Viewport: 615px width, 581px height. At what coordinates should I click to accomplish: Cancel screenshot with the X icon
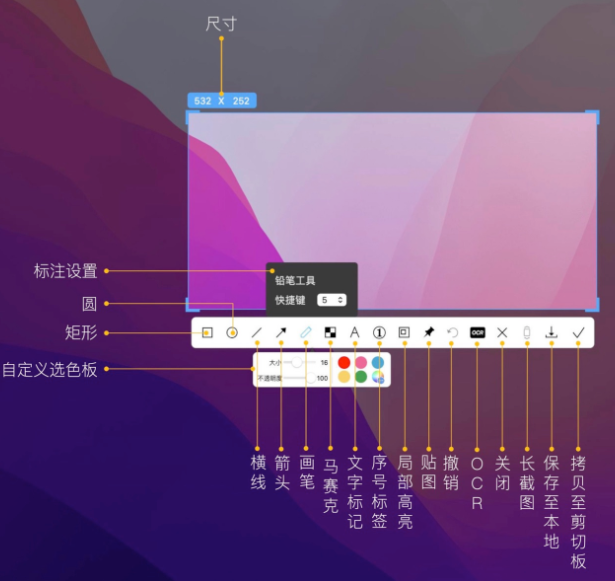click(x=502, y=333)
